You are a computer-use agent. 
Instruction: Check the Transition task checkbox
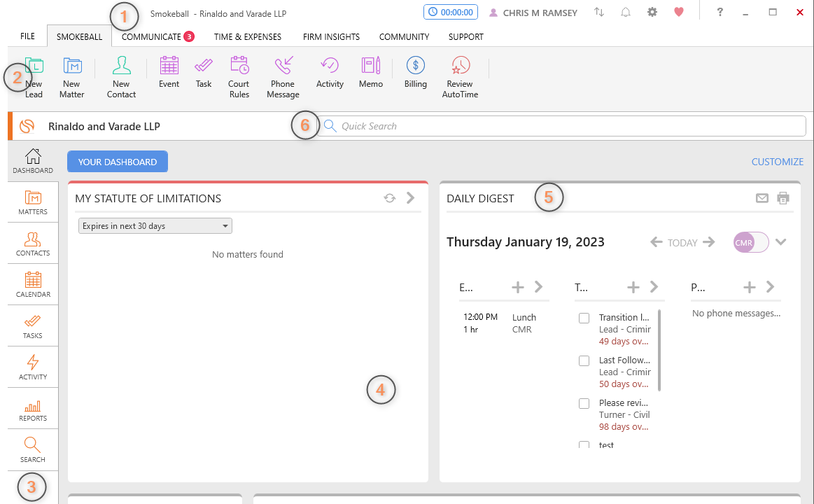[x=584, y=318]
